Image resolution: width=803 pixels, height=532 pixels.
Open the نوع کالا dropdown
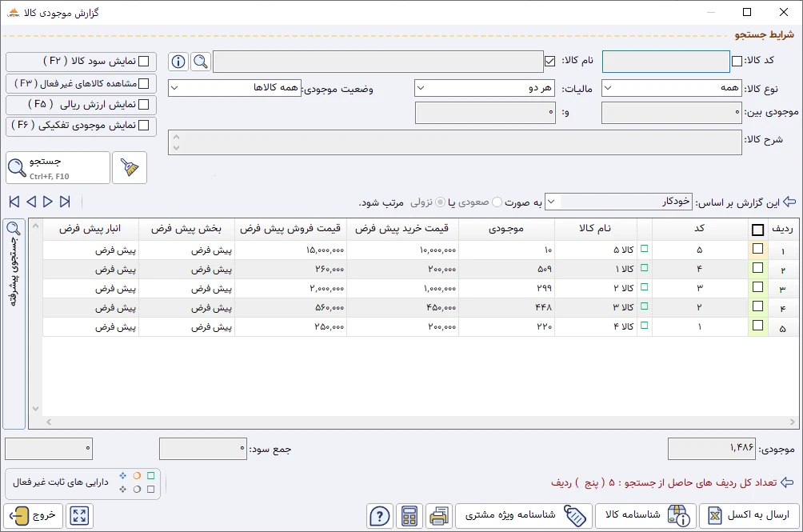click(x=672, y=88)
